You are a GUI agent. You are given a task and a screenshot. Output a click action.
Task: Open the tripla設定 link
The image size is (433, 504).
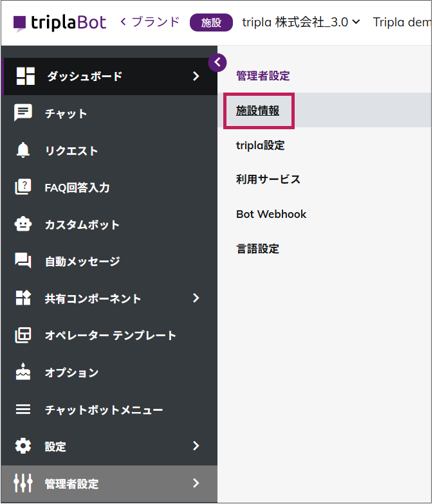click(260, 145)
